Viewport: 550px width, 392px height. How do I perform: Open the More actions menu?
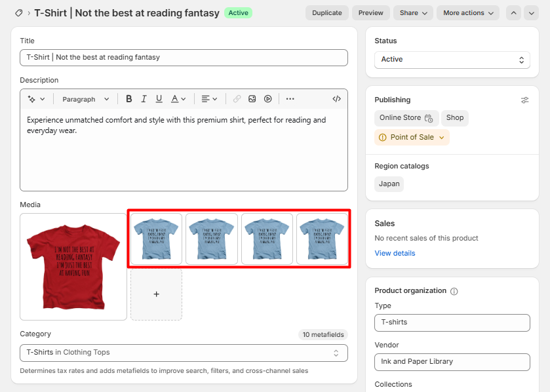point(467,13)
